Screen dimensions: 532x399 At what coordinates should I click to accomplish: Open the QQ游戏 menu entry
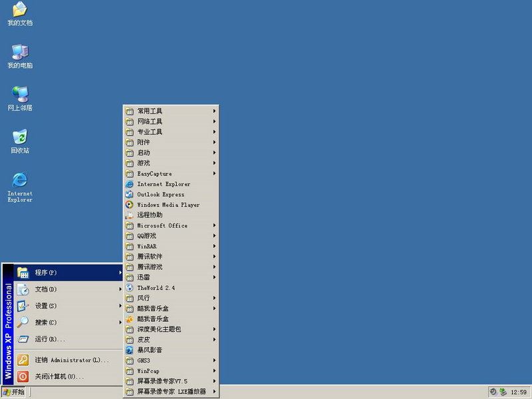click(x=171, y=236)
